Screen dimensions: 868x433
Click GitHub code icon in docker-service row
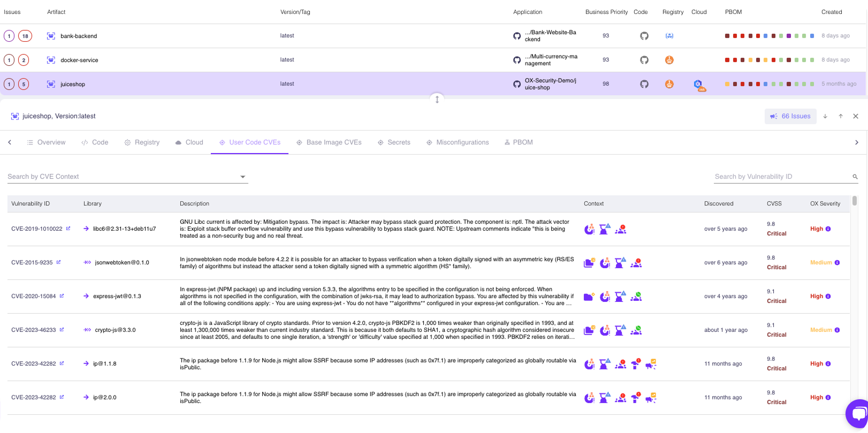tap(644, 60)
